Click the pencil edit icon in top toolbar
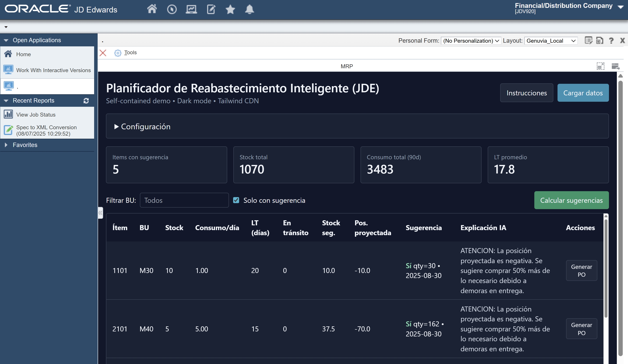Screen dimensions: 628x364 click(211, 9)
